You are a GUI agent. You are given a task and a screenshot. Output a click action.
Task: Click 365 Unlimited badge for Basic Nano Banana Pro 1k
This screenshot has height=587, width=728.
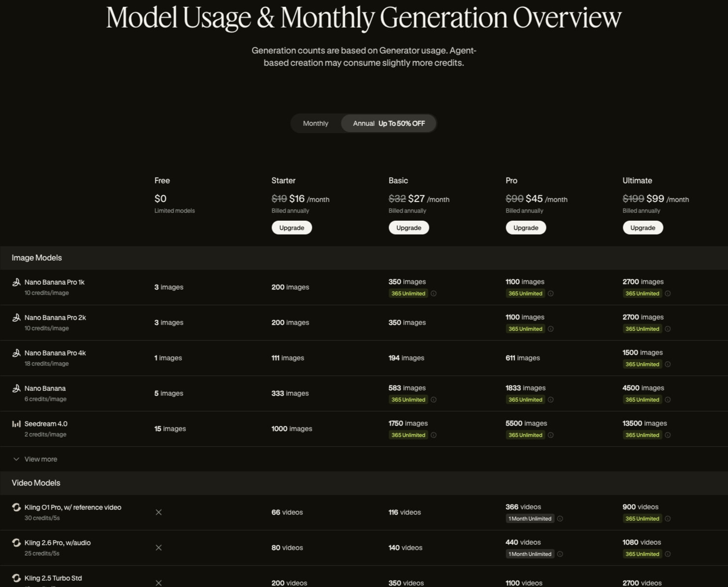408,293
